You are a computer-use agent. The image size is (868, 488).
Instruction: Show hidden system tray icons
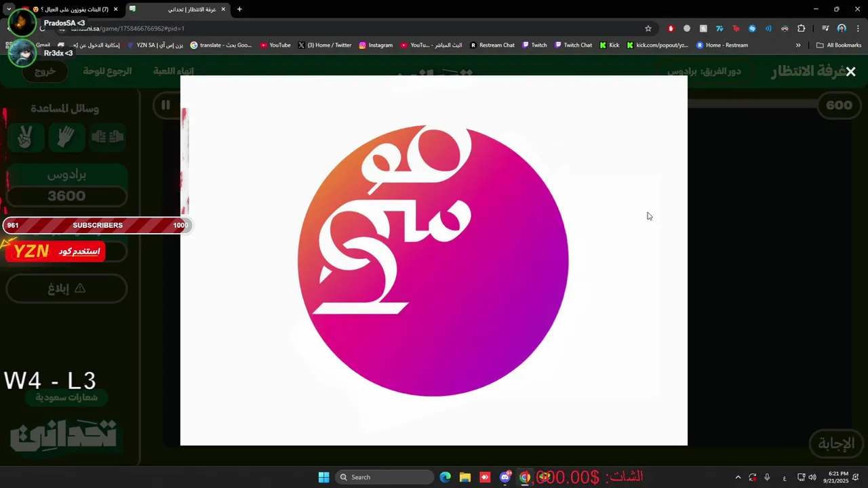click(738, 477)
